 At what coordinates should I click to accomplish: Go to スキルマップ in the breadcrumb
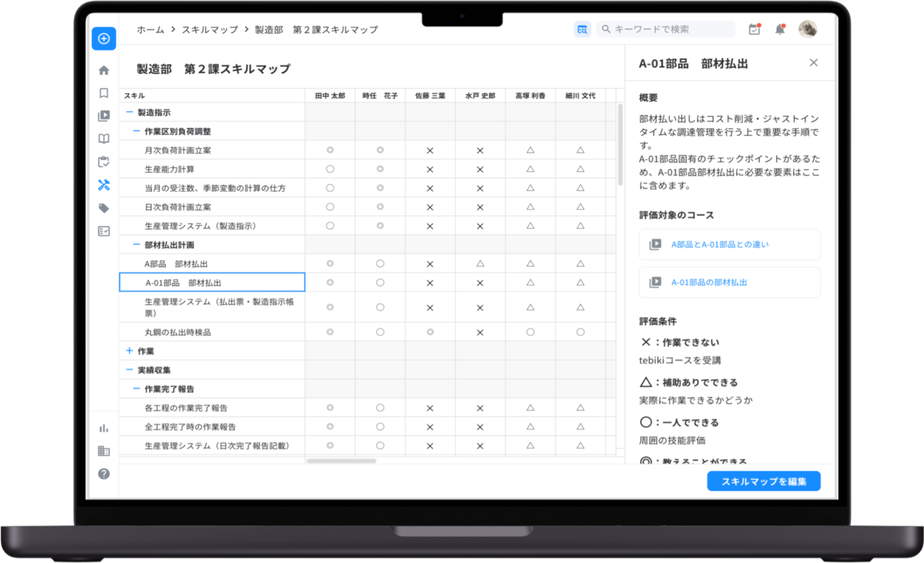pyautogui.click(x=209, y=29)
